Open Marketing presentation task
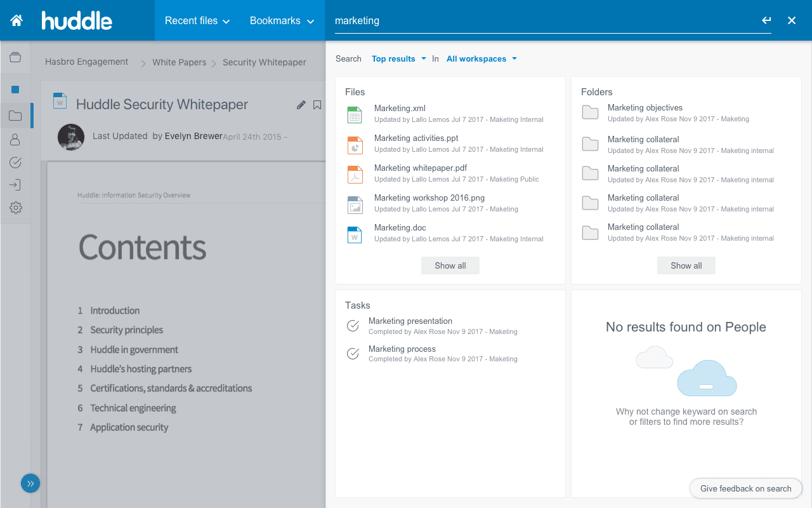Image resolution: width=812 pixels, height=508 pixels. pos(410,321)
